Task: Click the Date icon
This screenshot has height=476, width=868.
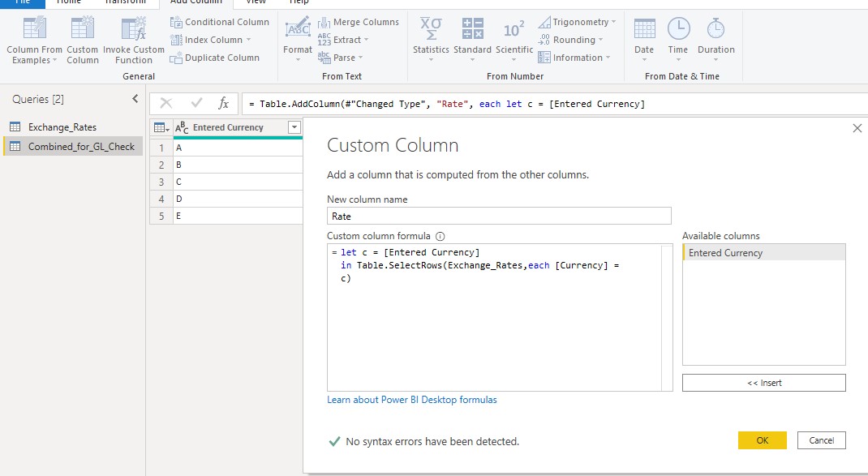Action: pyautogui.click(x=644, y=28)
